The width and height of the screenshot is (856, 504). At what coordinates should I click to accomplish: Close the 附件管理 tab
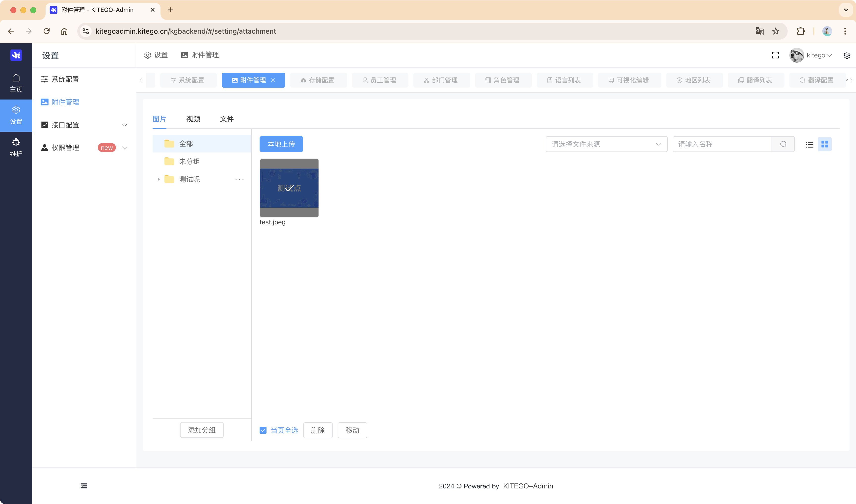[x=273, y=80]
